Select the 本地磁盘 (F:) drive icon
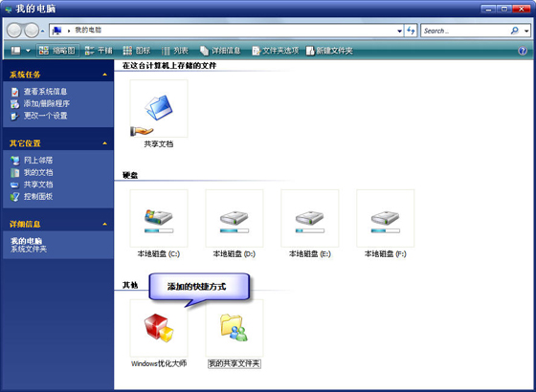This screenshot has width=536, height=392. 385,218
